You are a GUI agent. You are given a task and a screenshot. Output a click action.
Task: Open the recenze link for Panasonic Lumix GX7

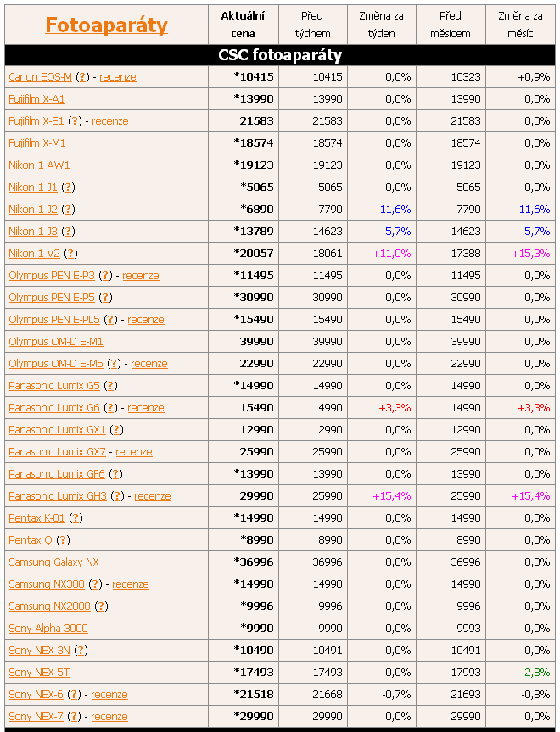134,452
